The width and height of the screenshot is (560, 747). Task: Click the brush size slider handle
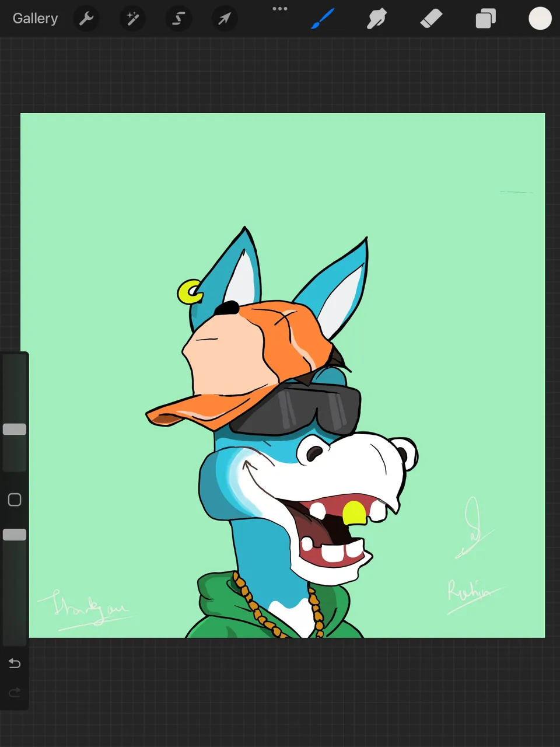click(x=15, y=430)
